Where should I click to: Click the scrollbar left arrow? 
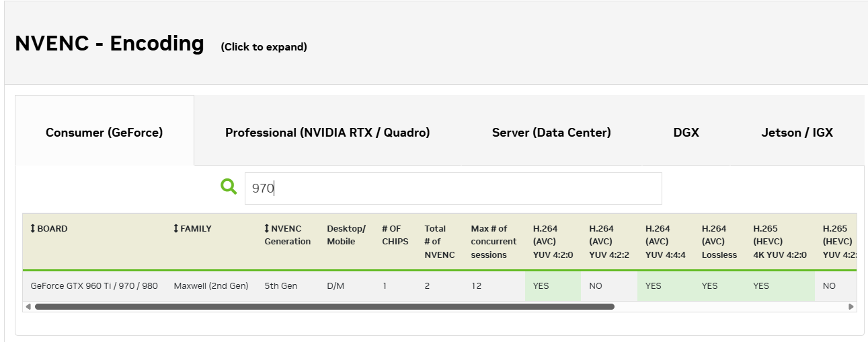point(28,307)
